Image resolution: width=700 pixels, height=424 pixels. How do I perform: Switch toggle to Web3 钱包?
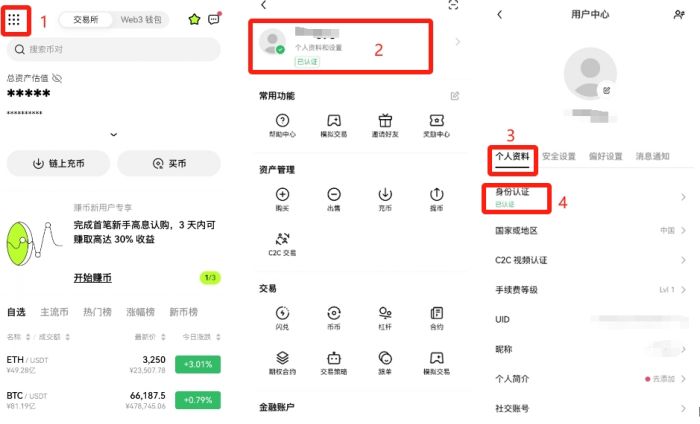point(141,20)
